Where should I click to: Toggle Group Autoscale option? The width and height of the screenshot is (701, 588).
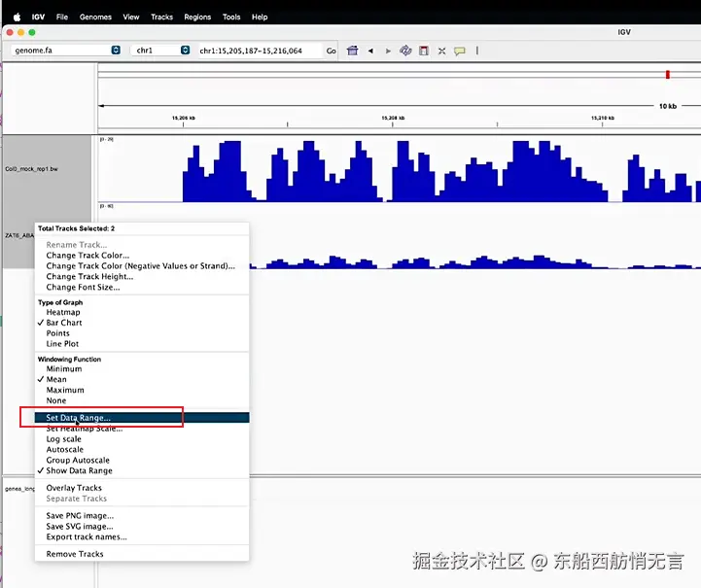[x=142, y=461]
